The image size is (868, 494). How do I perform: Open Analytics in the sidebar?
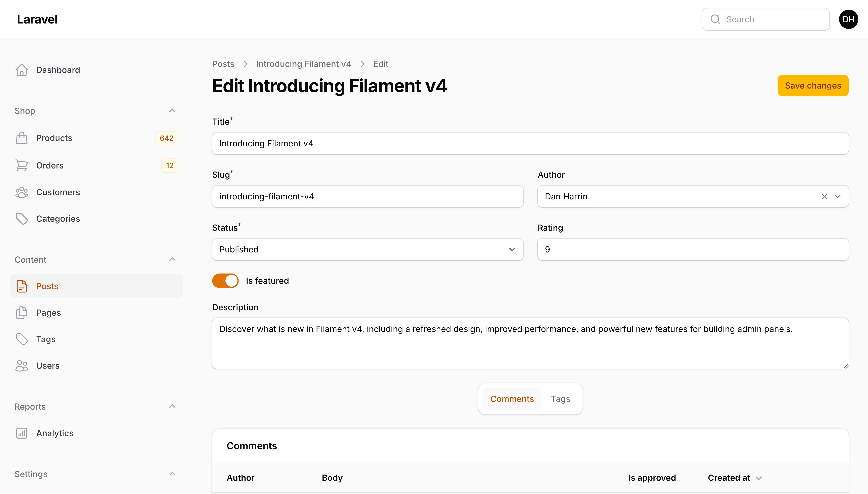96,433
